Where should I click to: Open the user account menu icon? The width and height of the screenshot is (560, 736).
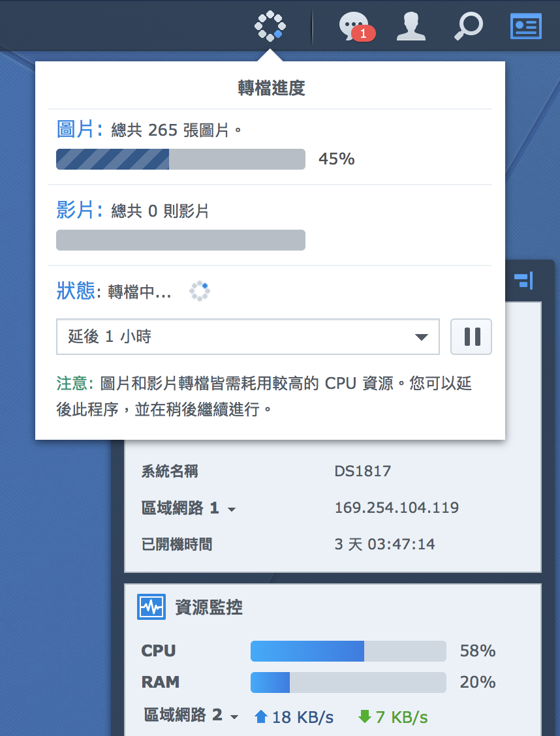tap(411, 26)
